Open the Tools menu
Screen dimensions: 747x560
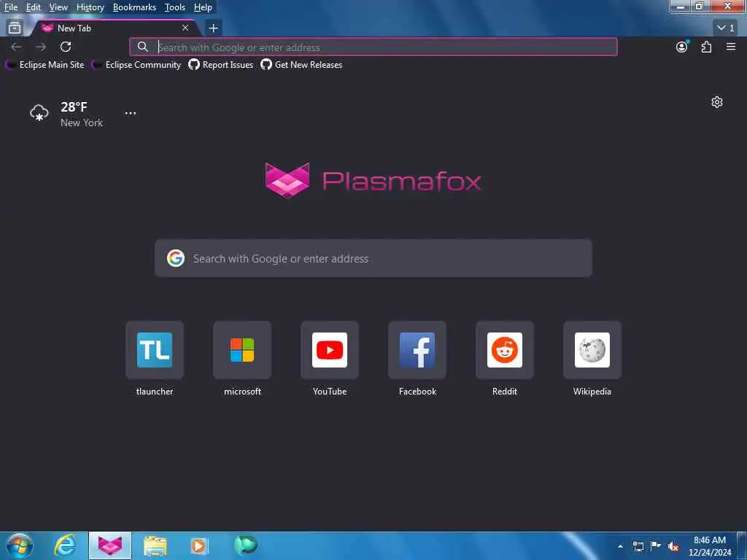(x=175, y=7)
